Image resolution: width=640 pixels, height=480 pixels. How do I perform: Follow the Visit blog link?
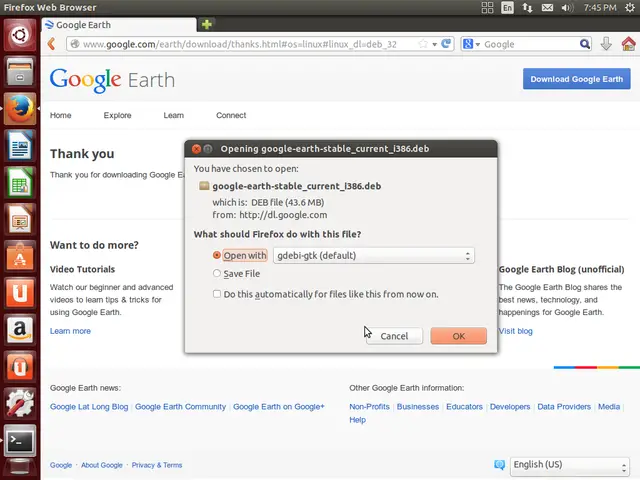point(516,331)
